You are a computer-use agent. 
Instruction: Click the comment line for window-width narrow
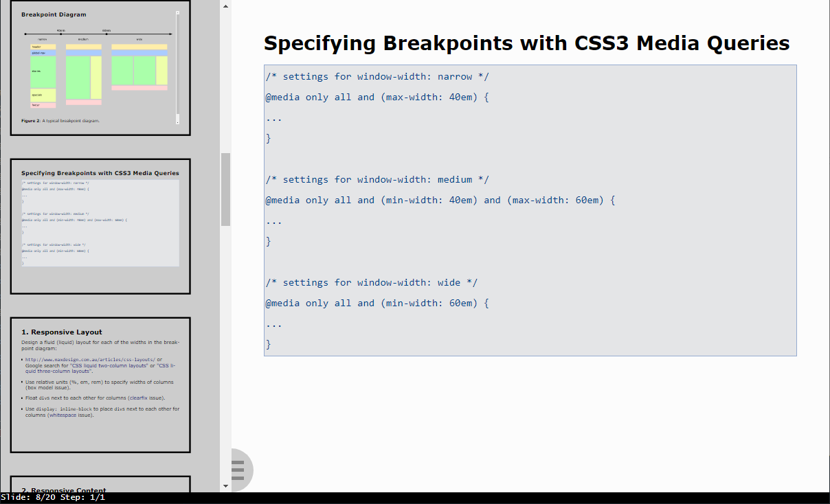click(377, 76)
